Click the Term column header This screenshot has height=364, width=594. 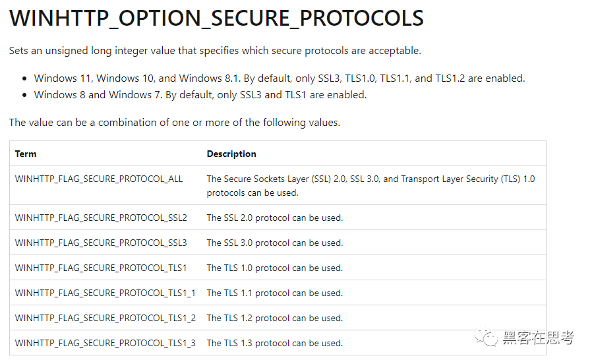pos(26,154)
